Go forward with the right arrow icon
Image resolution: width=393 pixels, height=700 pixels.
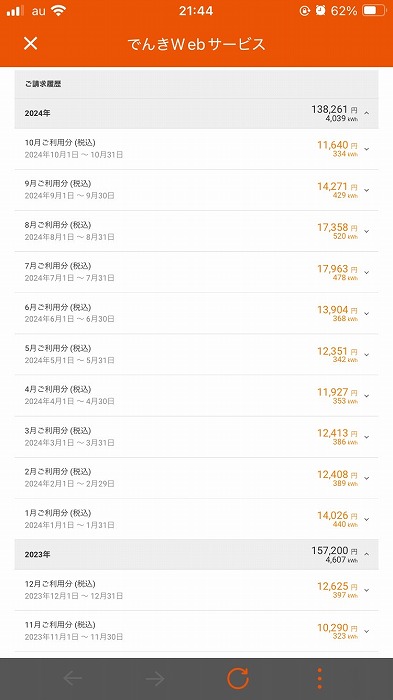click(x=155, y=679)
